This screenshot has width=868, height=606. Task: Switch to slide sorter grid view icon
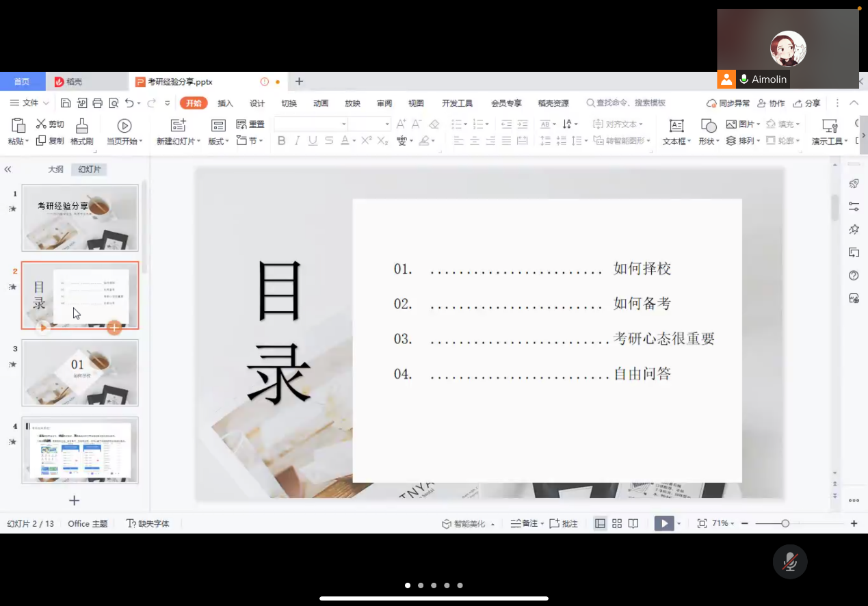pyautogui.click(x=617, y=523)
